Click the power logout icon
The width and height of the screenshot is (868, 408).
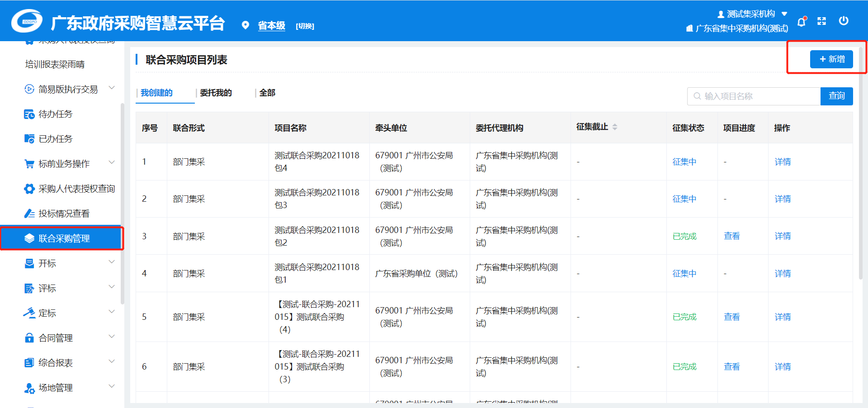click(843, 21)
